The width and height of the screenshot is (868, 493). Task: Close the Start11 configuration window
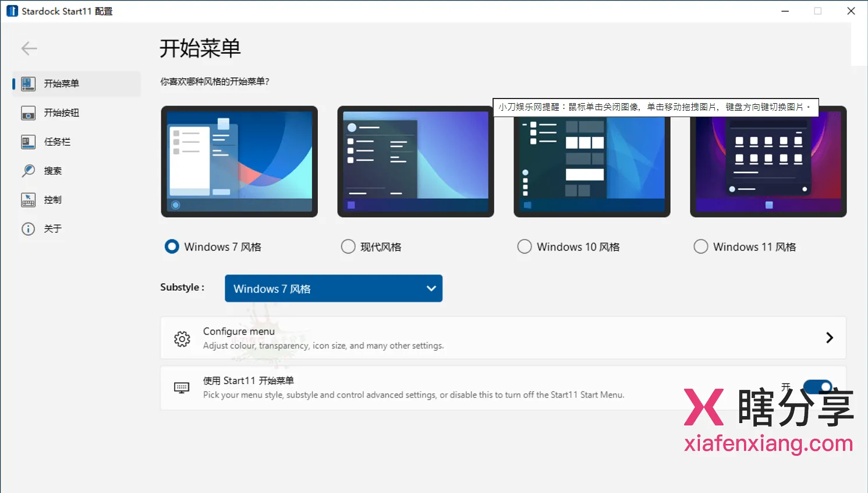851,11
